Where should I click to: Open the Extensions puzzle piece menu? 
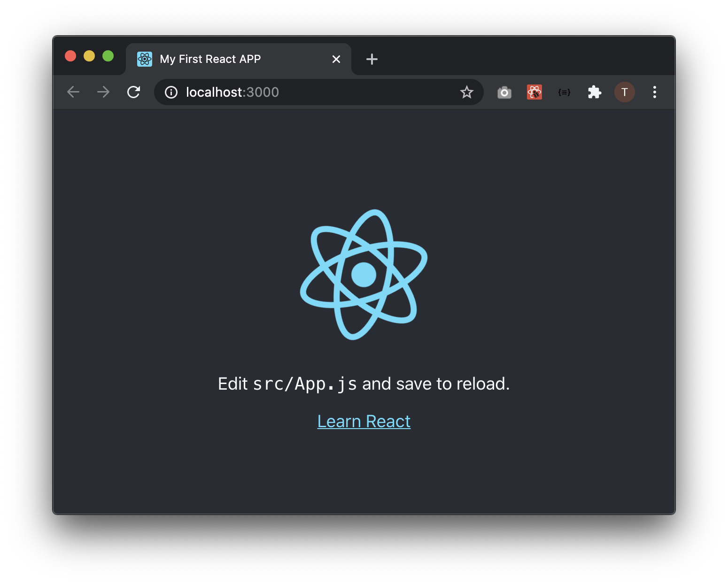[594, 92]
